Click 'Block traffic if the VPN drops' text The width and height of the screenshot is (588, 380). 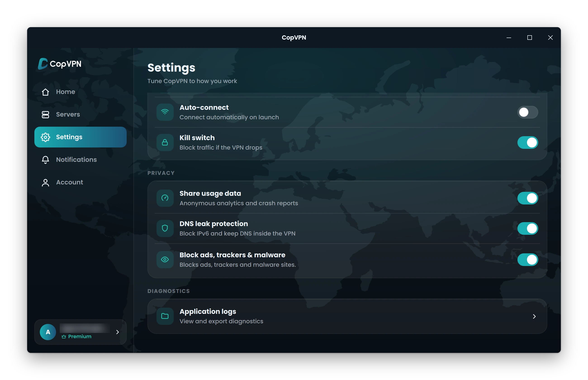[221, 147]
